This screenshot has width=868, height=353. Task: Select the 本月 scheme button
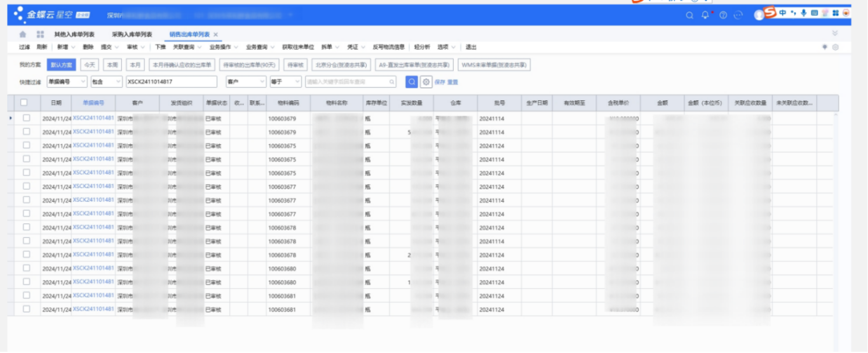135,65
